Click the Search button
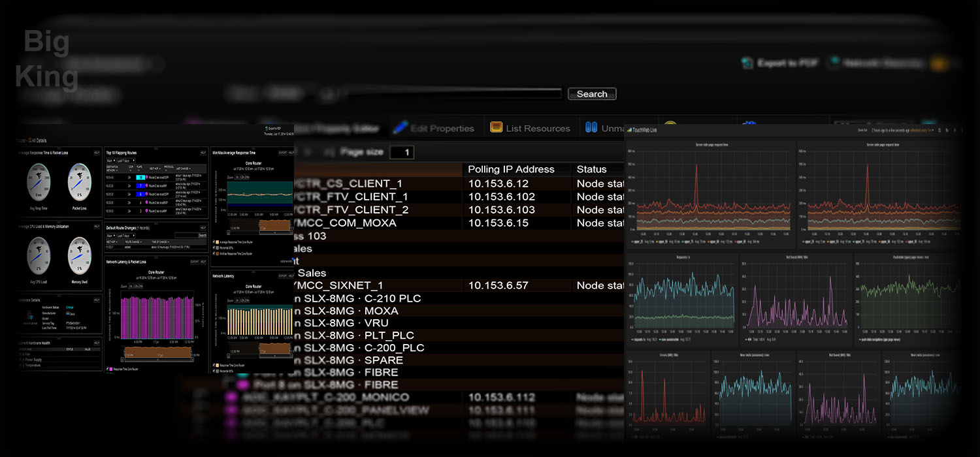The width and height of the screenshot is (980, 457). 592,94
